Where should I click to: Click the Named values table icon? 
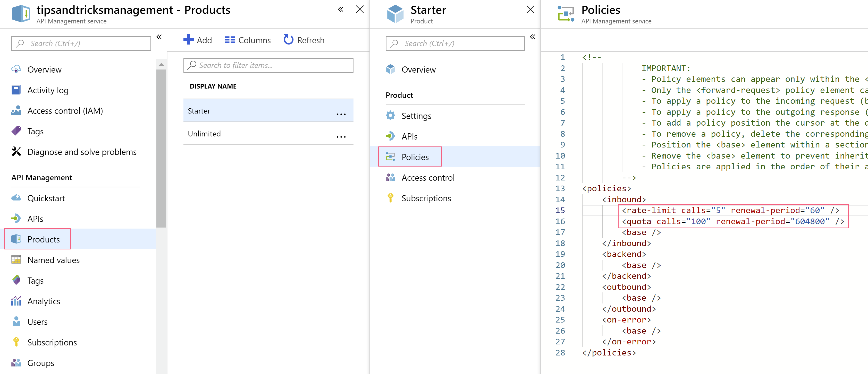coord(16,259)
